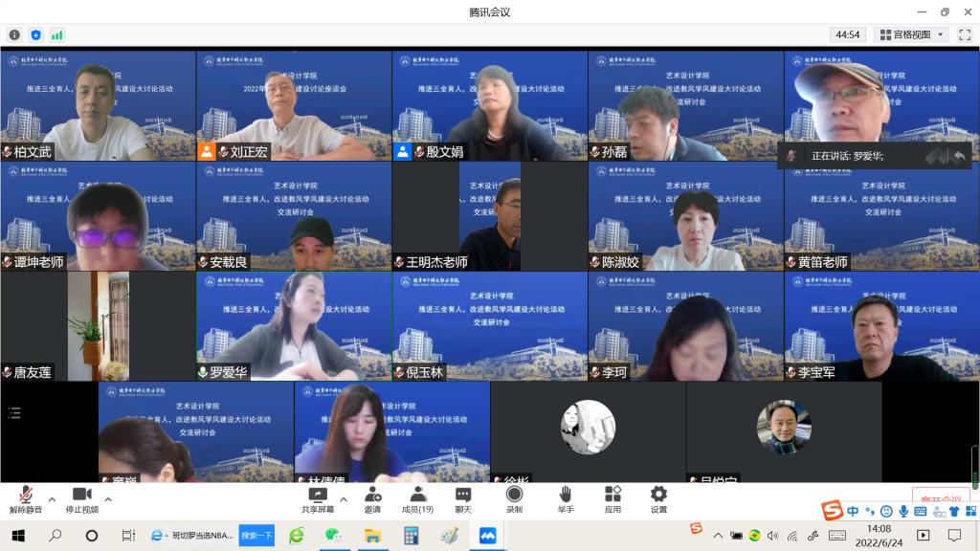Image resolution: width=980 pixels, height=551 pixels.
Task: Select 刘正宏's video tile
Action: tap(294, 105)
